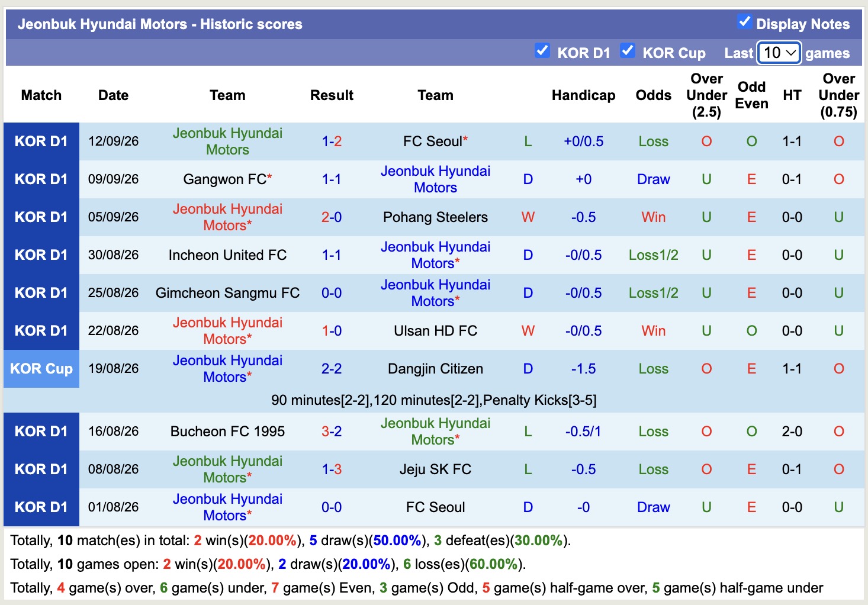Uncheck the KOR Cup filter checkbox

point(628,51)
